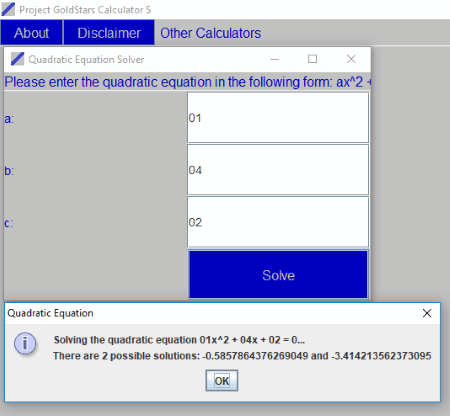Confirm the result with the OK button
Viewport: 450px width, 416px height.
tap(222, 381)
